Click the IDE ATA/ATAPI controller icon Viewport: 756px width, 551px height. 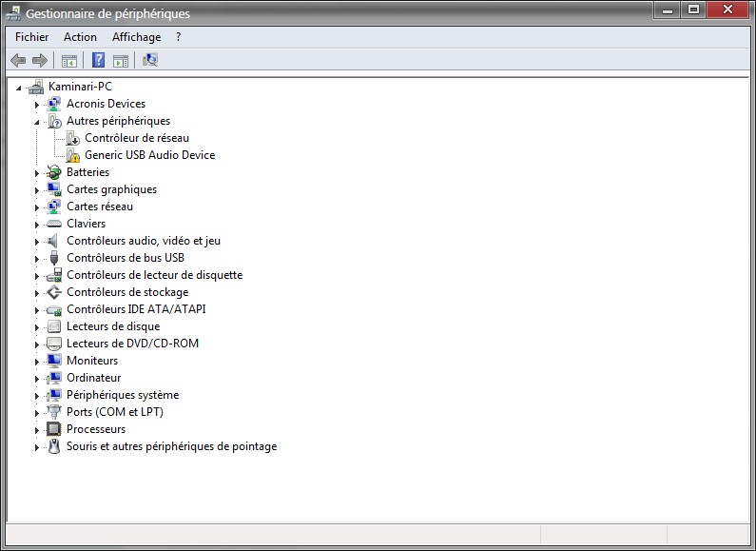pos(54,310)
